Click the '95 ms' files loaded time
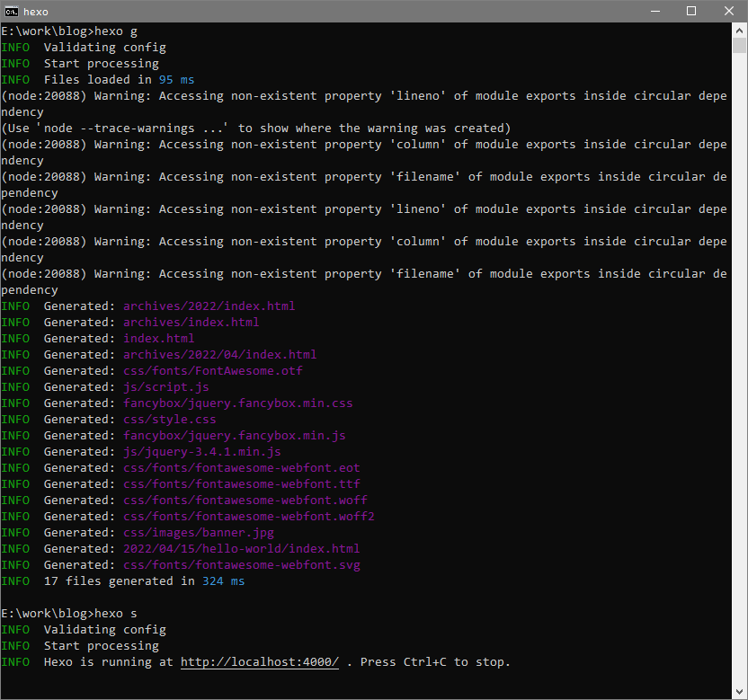 coord(176,80)
